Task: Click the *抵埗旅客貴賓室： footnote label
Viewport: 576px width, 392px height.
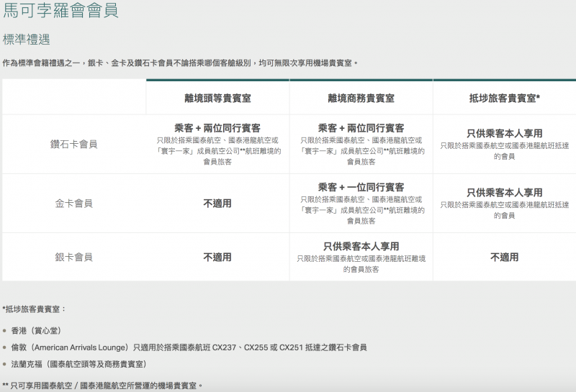Action: pyautogui.click(x=34, y=309)
